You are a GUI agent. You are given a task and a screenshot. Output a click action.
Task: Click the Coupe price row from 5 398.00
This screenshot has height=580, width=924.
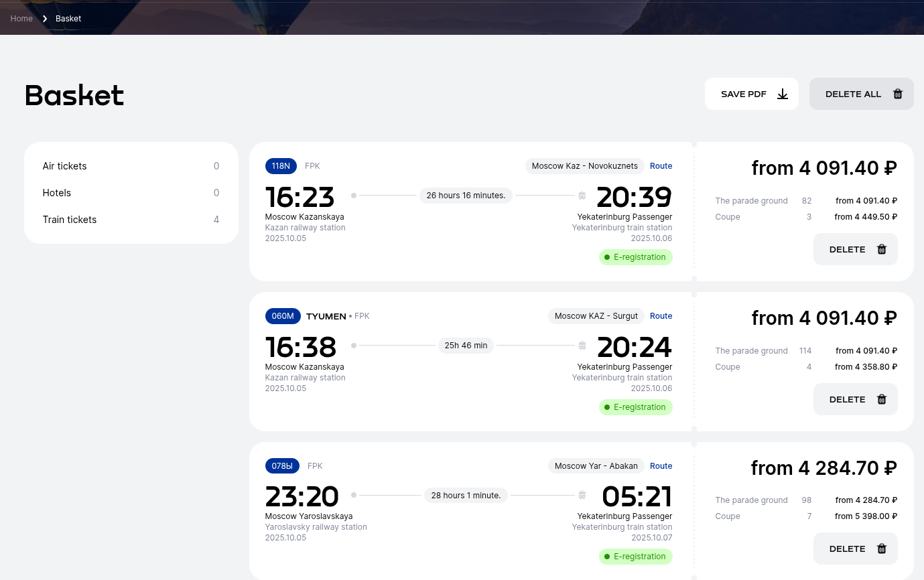(x=805, y=516)
